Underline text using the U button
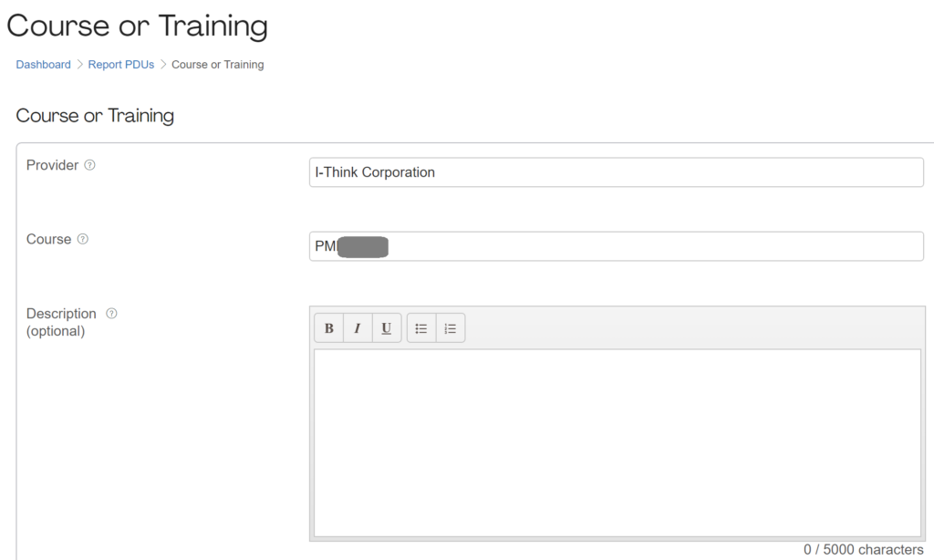This screenshot has height=560, width=934. coord(387,328)
